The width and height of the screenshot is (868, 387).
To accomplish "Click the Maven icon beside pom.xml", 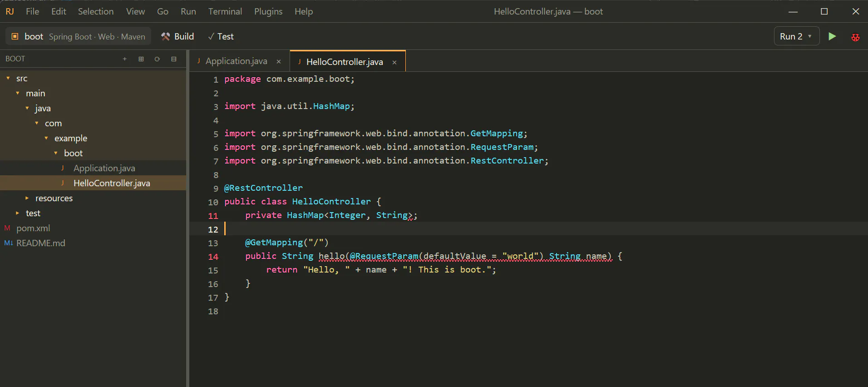I will [x=7, y=228].
